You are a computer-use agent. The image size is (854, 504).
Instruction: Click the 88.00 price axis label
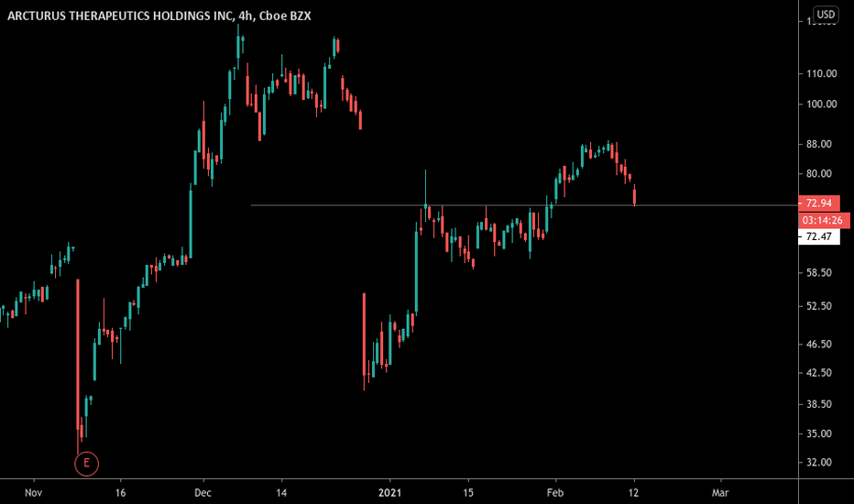818,144
